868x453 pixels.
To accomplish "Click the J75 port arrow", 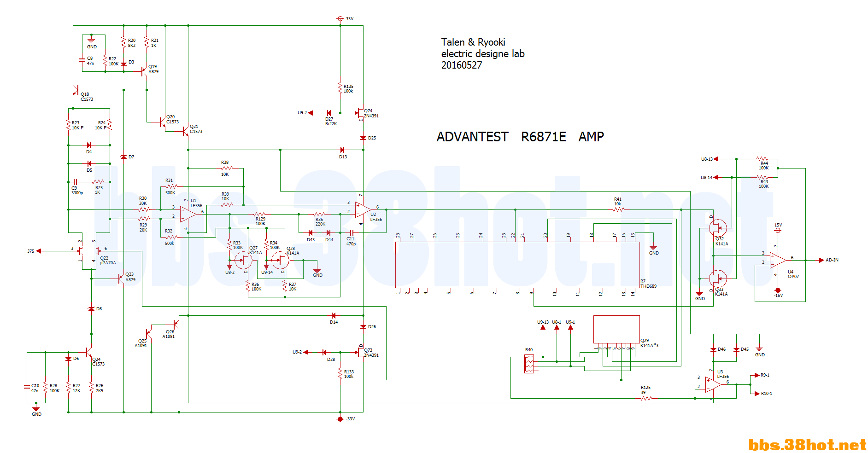I will (39, 251).
